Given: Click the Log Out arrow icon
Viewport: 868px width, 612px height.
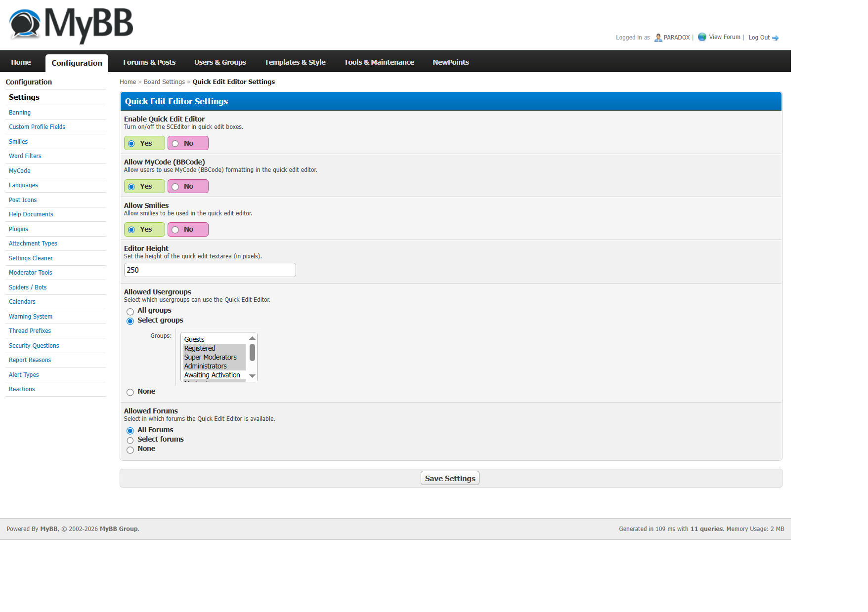Looking at the screenshot, I should tap(775, 38).
